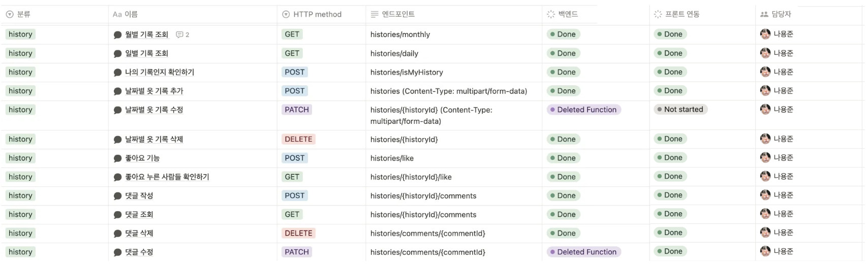Click 나용준 avatar in histories/isMyHistory row
The width and height of the screenshot is (868, 264).
tap(765, 72)
